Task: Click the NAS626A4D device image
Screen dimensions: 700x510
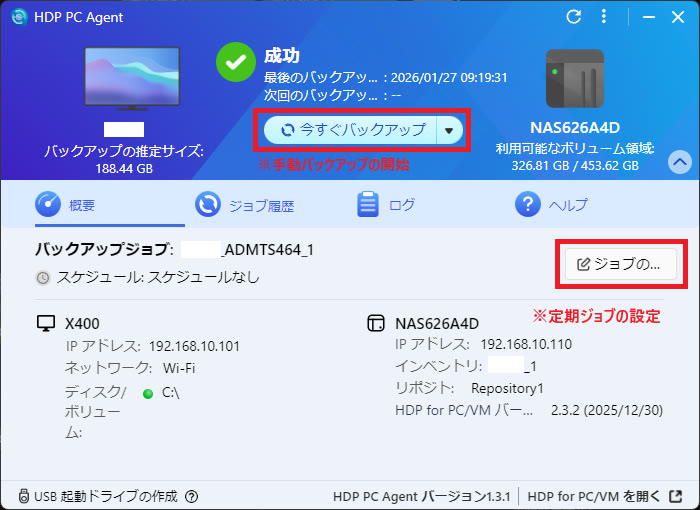Action: pos(574,78)
